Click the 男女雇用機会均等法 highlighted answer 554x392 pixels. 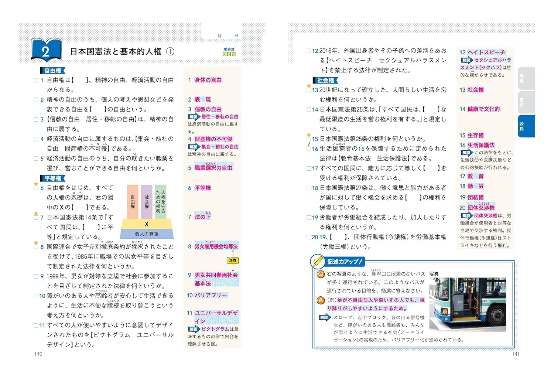point(216,246)
